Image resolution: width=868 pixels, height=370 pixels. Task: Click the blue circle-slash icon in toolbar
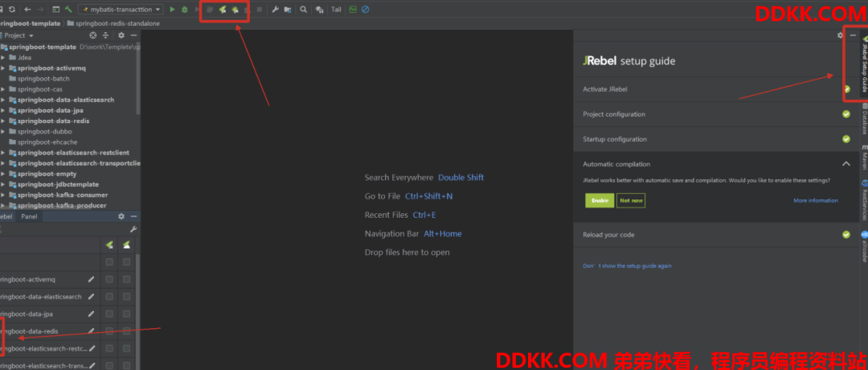coord(366,10)
